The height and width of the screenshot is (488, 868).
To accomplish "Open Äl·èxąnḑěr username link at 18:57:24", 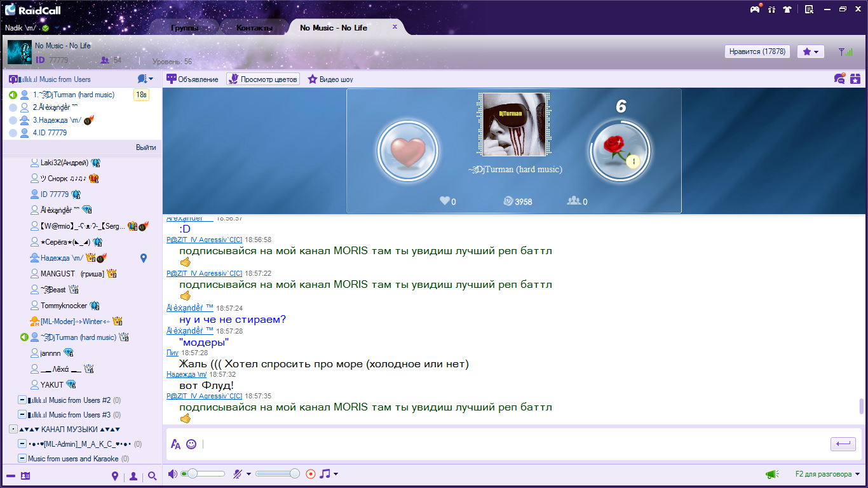I will click(189, 308).
